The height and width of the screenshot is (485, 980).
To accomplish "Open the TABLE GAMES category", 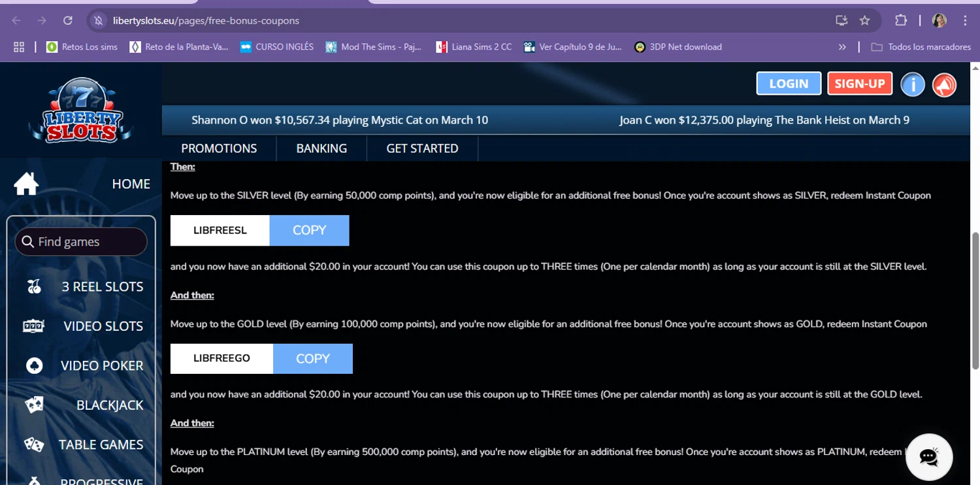I will [101, 444].
